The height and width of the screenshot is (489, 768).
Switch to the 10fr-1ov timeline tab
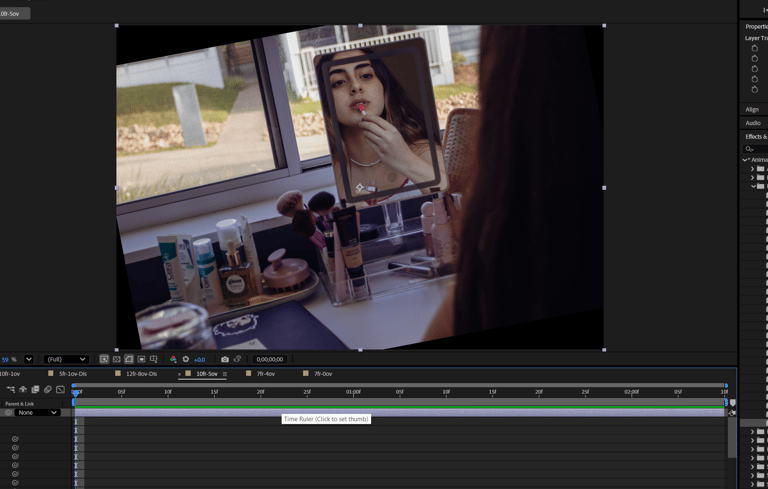[10, 374]
